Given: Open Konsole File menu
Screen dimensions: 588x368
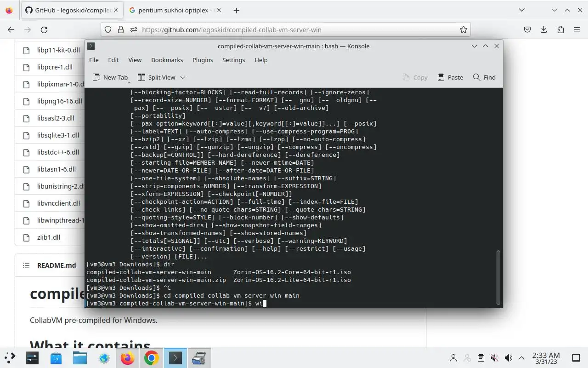Looking at the screenshot, I should click(94, 60).
